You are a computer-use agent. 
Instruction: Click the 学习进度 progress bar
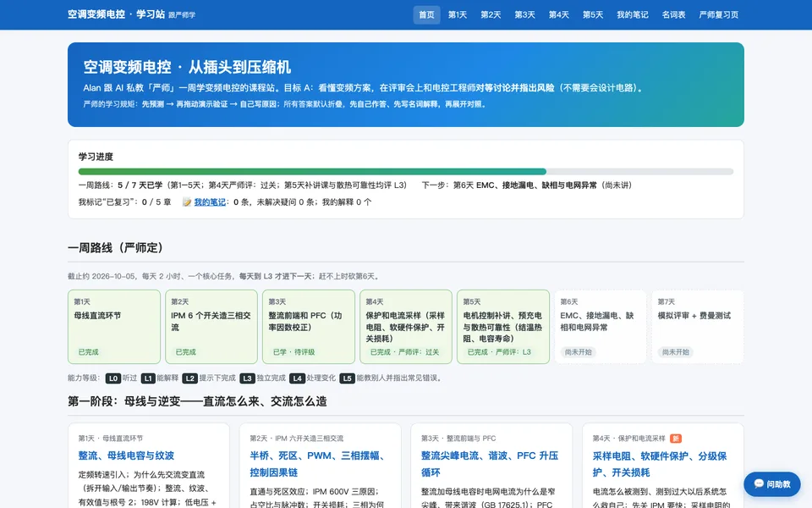coord(405,172)
